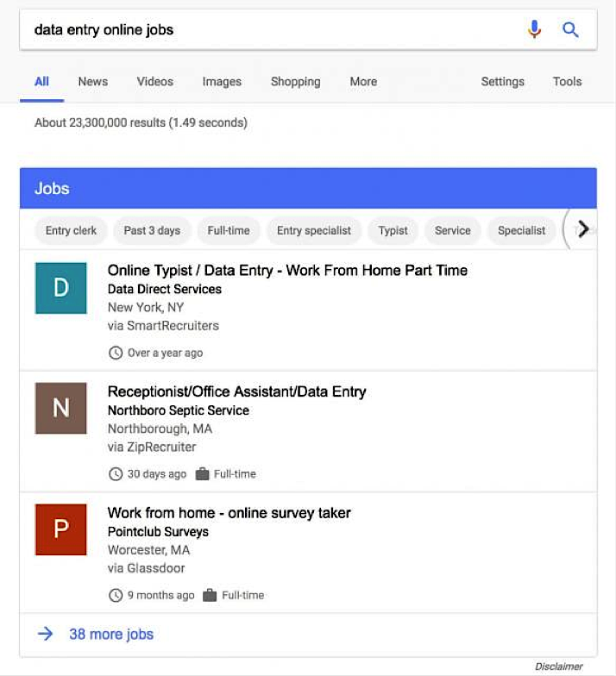Image resolution: width=616 pixels, height=676 pixels.
Task: Click the Northboro Septic Service 'N' logo
Action: click(x=60, y=408)
